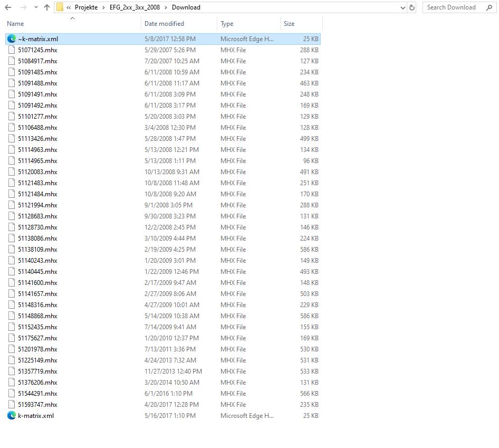Select the file name 51140243.mhx

click(37, 261)
